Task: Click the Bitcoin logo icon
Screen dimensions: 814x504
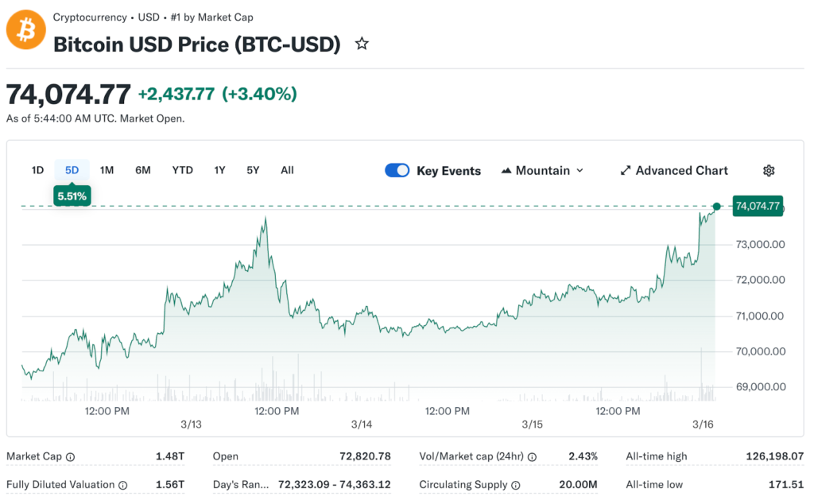Action: tap(26, 30)
